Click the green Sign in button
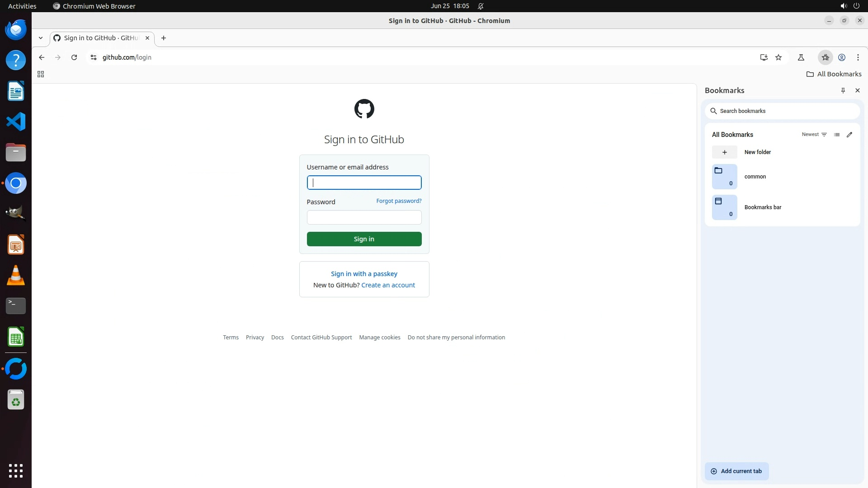The image size is (868, 488). click(364, 239)
